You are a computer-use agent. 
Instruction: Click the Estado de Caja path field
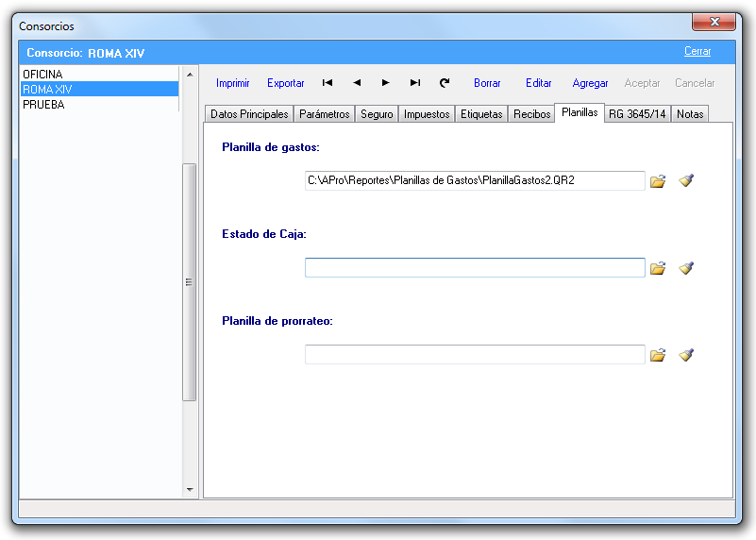[474, 268]
